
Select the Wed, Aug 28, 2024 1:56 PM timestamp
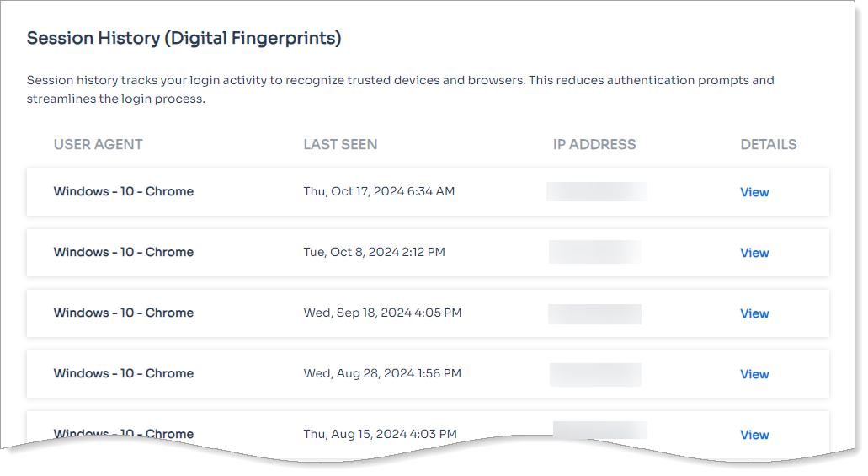click(382, 373)
